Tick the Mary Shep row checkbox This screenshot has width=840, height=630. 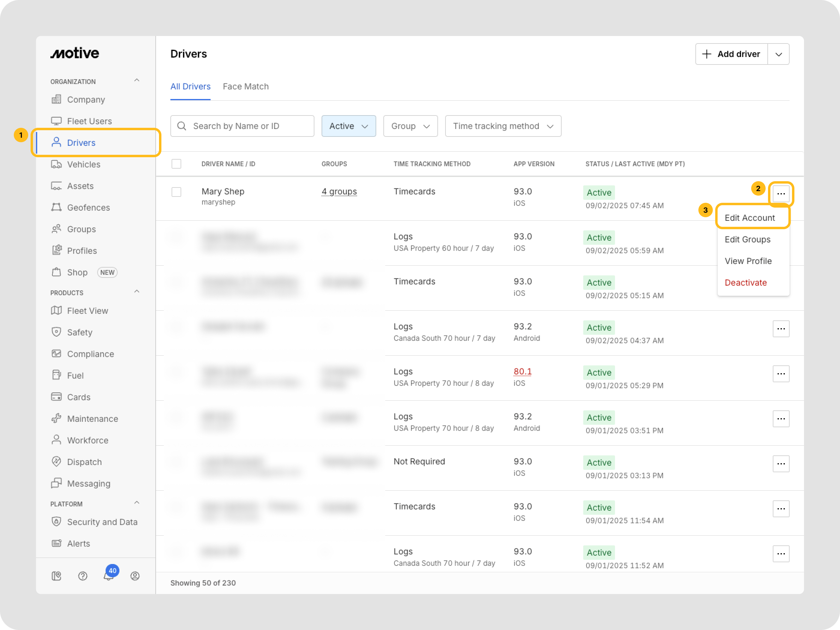(x=176, y=192)
